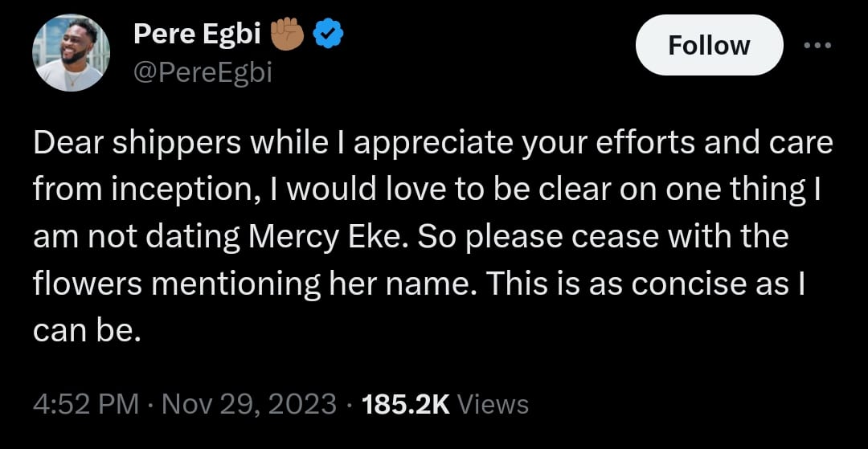Viewport: 868px width, 449px height.
Task: Click the Nov 29, 2023 date
Action: pos(249,403)
